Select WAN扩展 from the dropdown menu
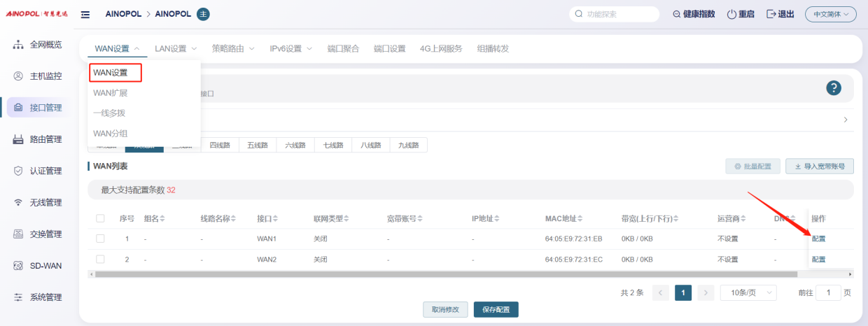 pos(111,93)
